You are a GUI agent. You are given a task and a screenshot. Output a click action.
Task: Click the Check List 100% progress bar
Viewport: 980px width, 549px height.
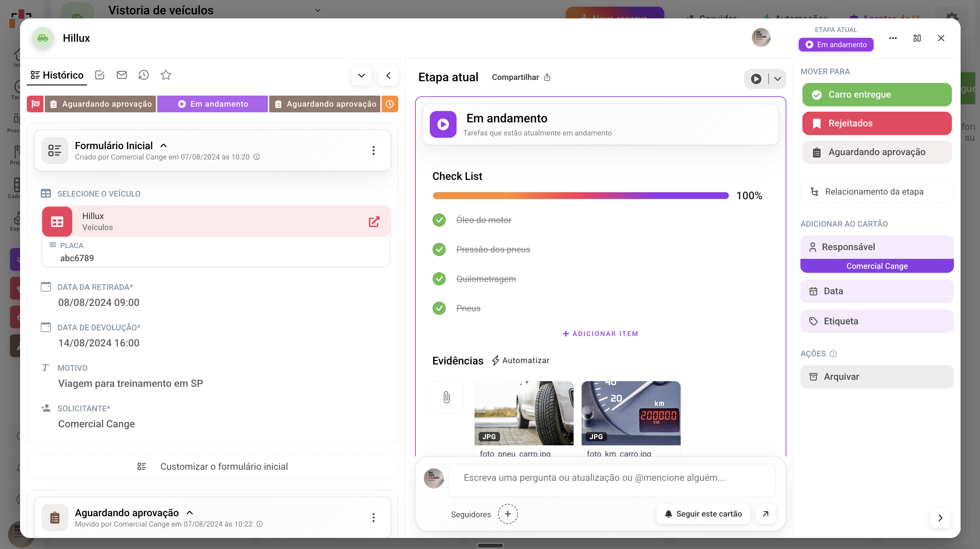click(581, 196)
